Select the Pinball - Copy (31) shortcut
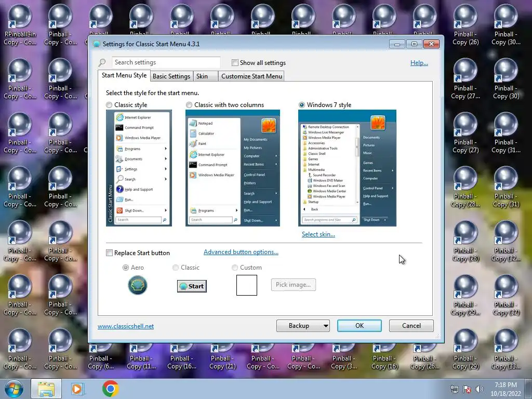Viewport: 532px width, 399px height. [506, 187]
